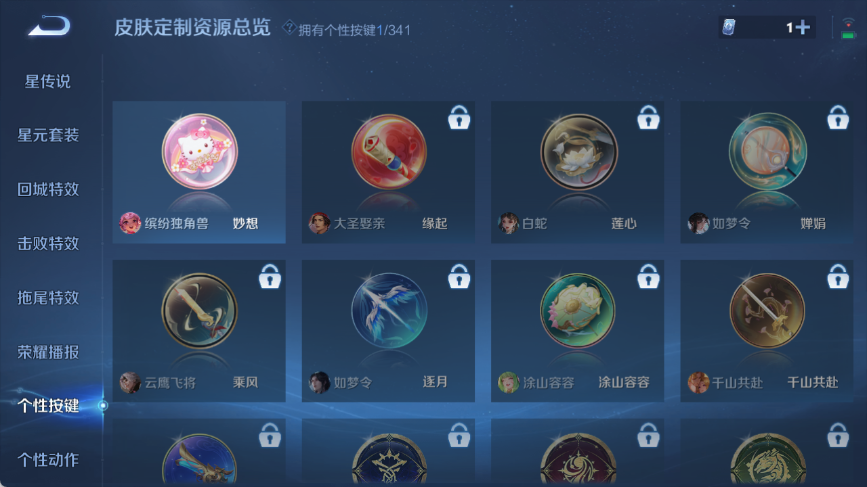Click the lock on 如梦令 婵娟 card
This screenshot has width=867, height=487.
tap(838, 117)
